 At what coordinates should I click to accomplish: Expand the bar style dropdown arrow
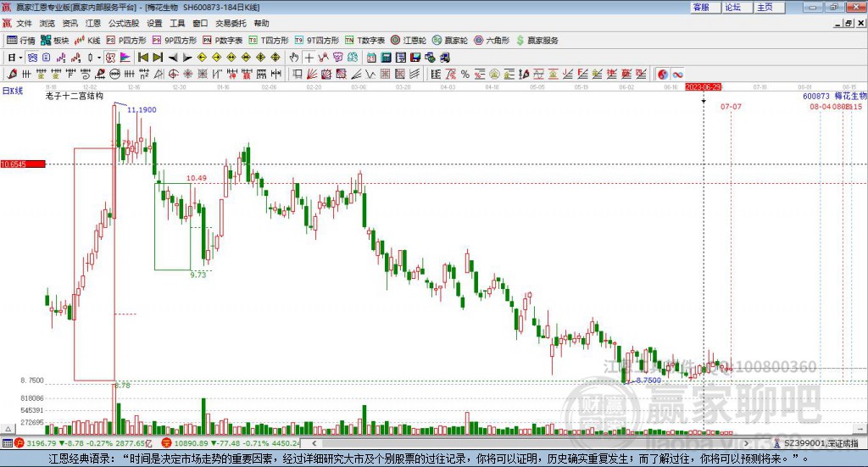point(99,58)
